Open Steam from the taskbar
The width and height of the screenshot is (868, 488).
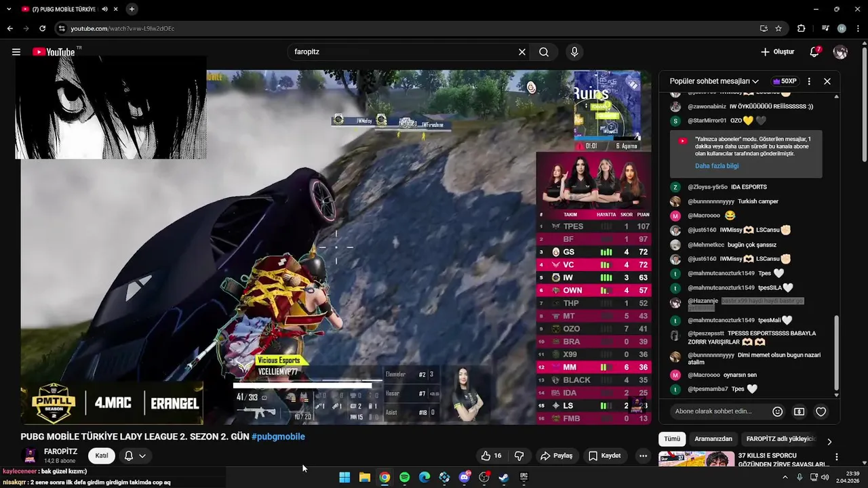[504, 477]
